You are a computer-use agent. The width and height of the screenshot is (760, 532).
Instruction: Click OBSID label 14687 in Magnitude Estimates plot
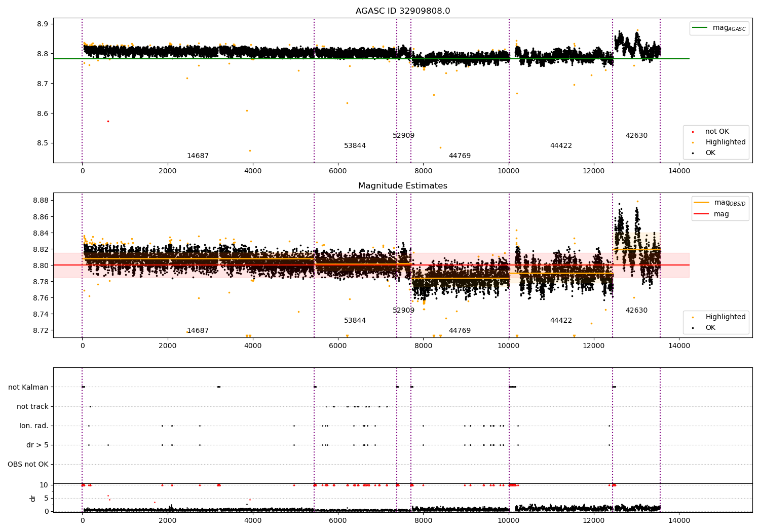198,331
